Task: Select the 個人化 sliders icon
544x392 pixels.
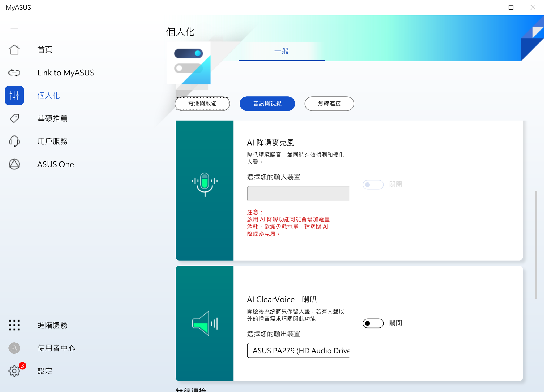Action: (x=14, y=95)
